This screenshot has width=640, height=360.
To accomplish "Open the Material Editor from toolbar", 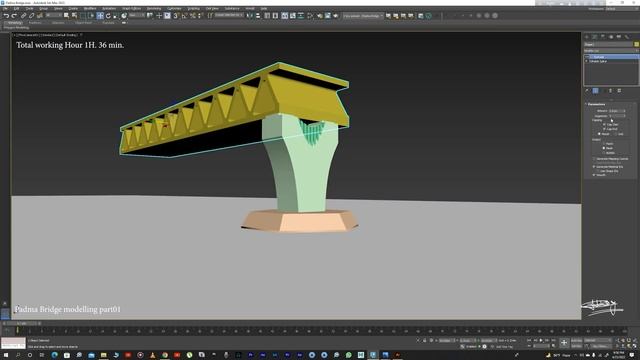I will click(x=310, y=16).
